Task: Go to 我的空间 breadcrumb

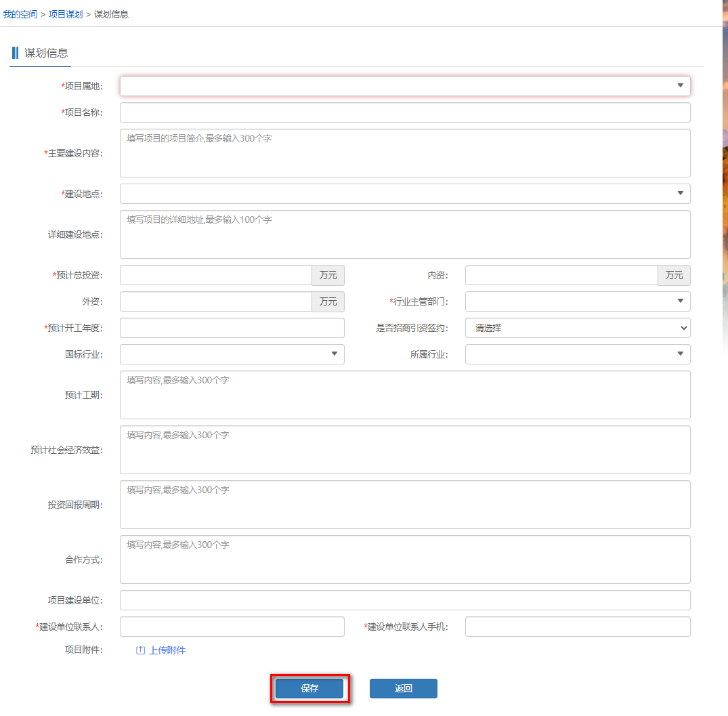Action: 20,14
